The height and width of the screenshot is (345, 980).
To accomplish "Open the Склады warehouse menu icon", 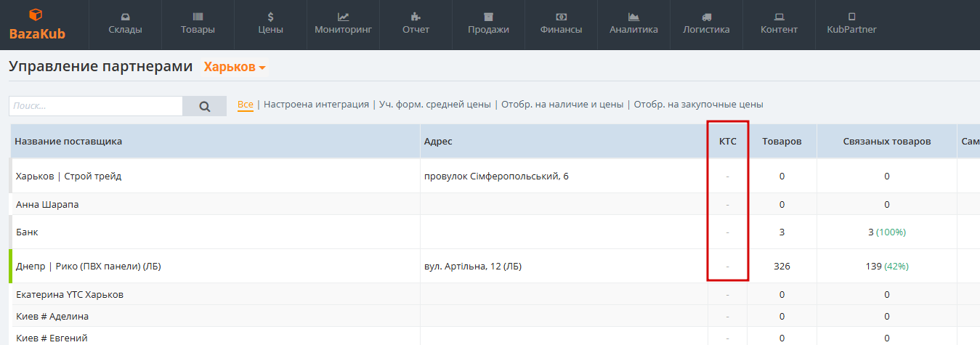I will coord(125,17).
